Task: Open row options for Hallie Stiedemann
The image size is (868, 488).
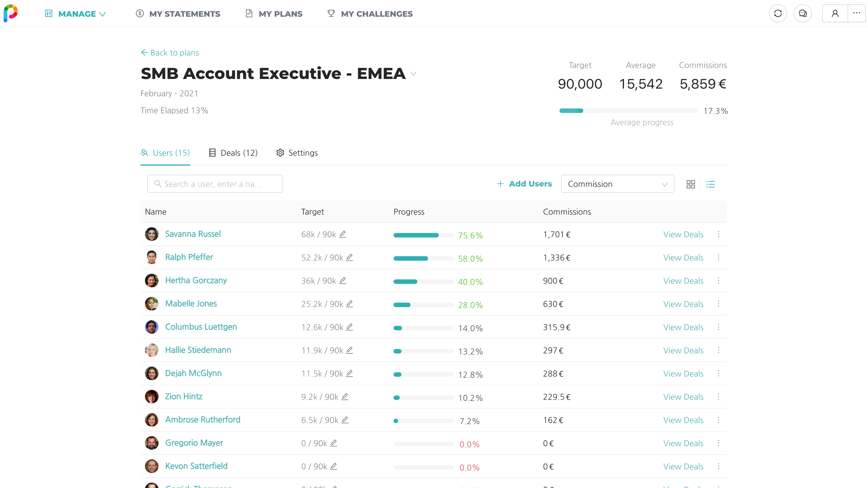Action: 719,350
